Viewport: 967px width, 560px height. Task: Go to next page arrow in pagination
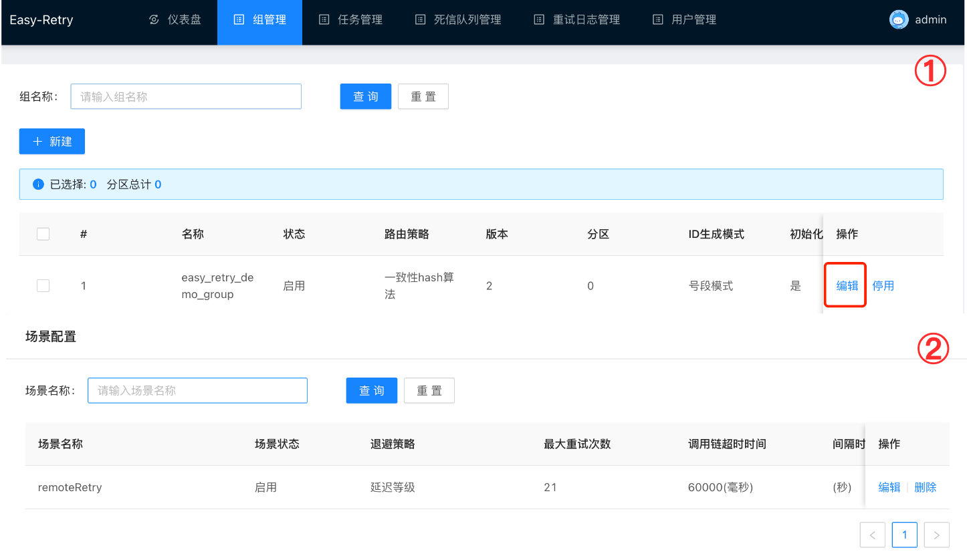click(936, 535)
